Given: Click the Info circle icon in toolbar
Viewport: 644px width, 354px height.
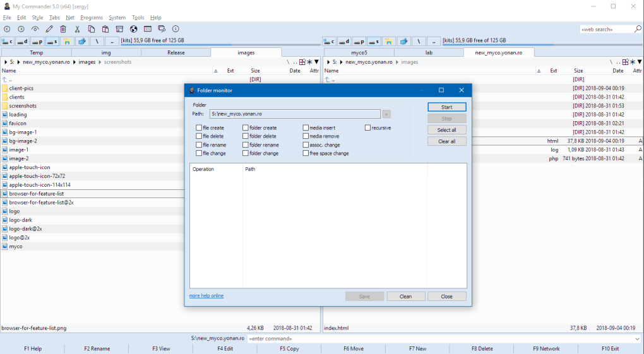Looking at the screenshot, I should coord(176,29).
